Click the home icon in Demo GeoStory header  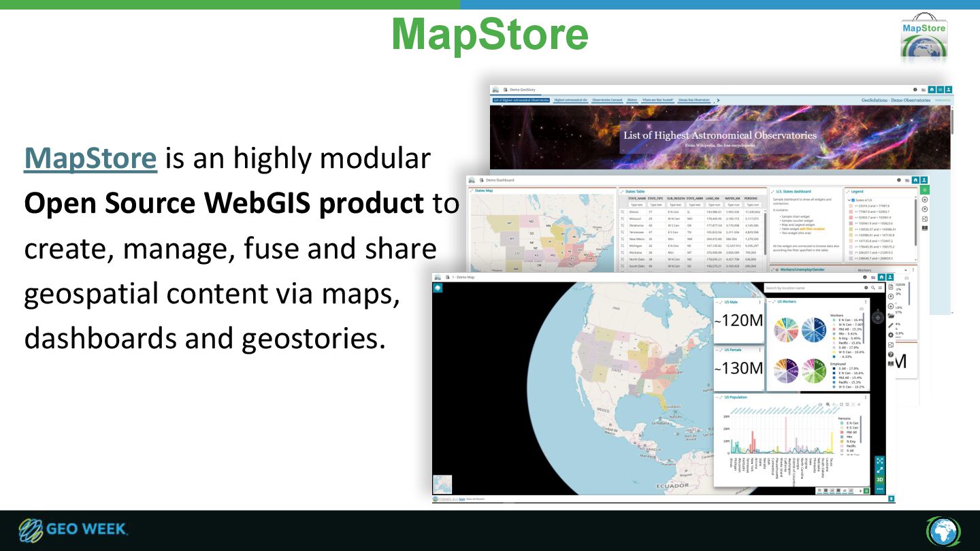(932, 89)
